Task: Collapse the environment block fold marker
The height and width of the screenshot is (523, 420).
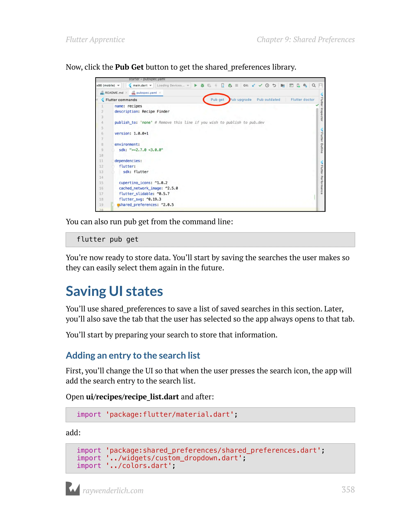Action: coord(113,144)
